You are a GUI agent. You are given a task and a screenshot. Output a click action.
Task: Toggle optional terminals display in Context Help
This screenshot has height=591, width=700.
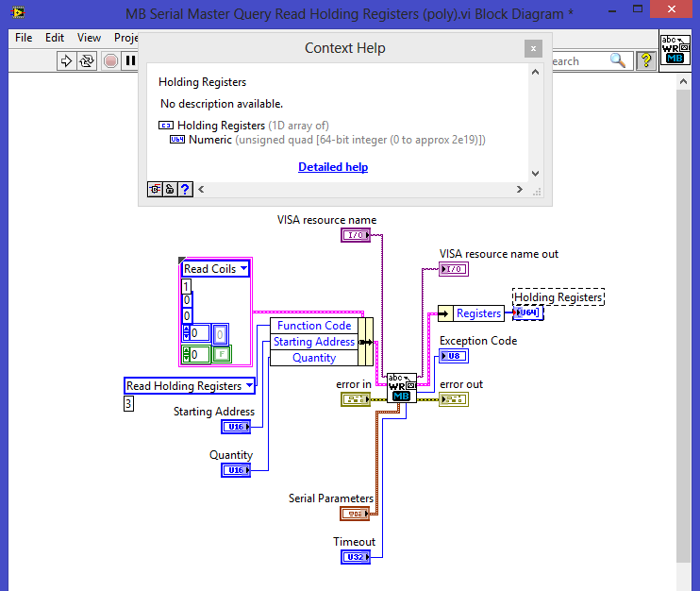pos(155,189)
